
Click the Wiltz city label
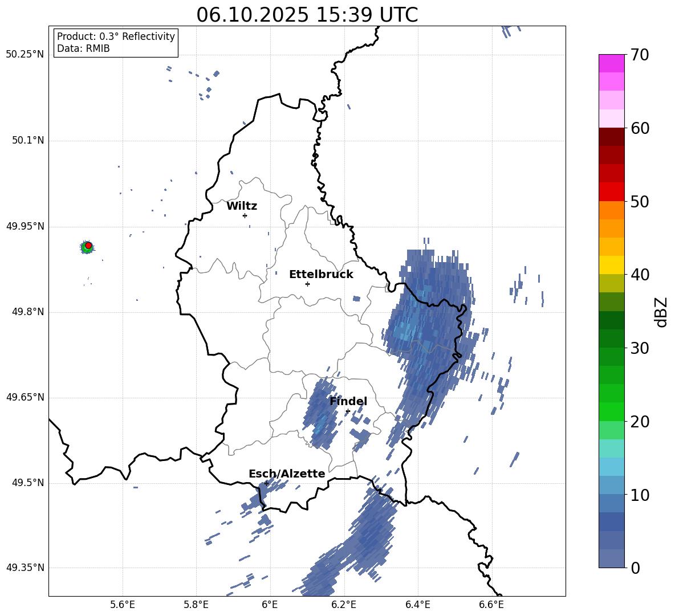click(x=242, y=206)
